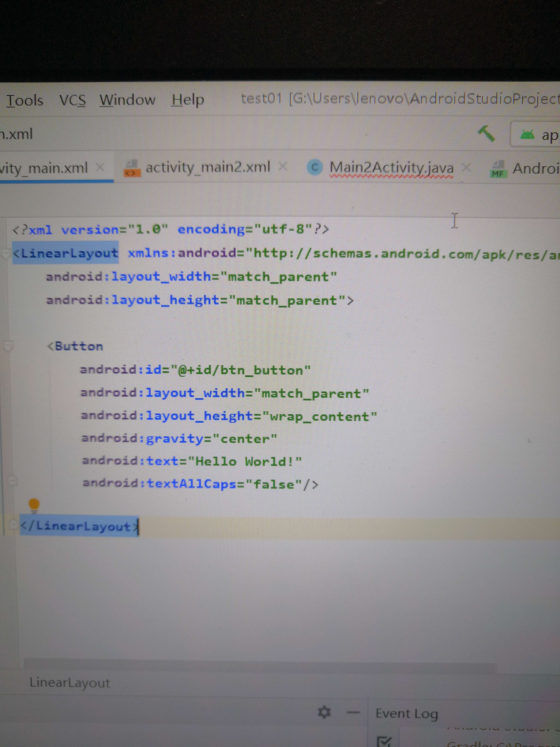This screenshot has height=747, width=560.
Task: Open the Help menu
Action: (188, 100)
